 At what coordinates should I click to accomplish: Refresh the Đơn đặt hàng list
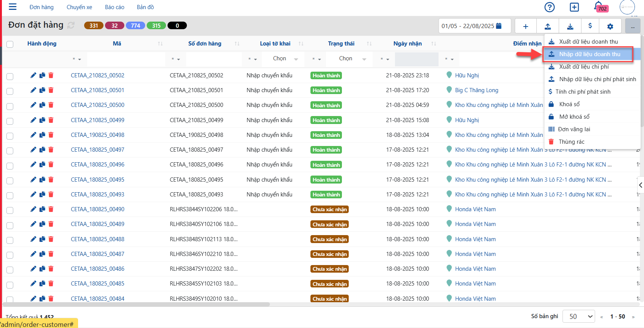pos(71,25)
